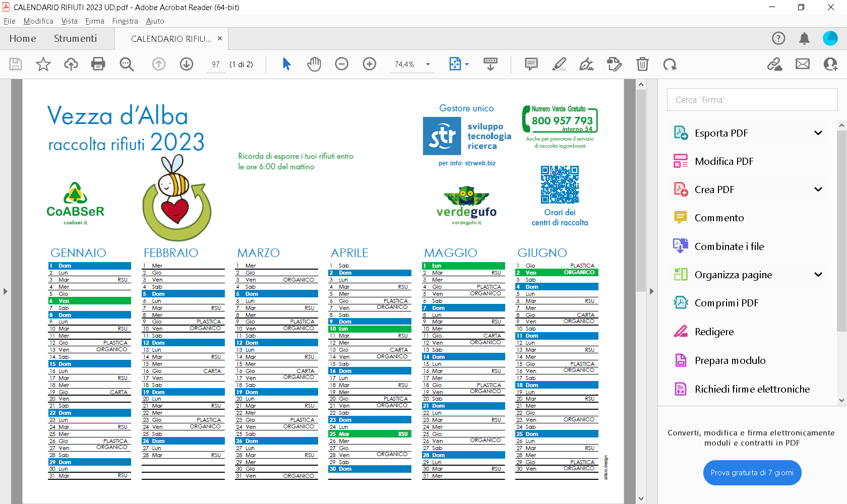Click the Zoom in plus icon

click(370, 64)
